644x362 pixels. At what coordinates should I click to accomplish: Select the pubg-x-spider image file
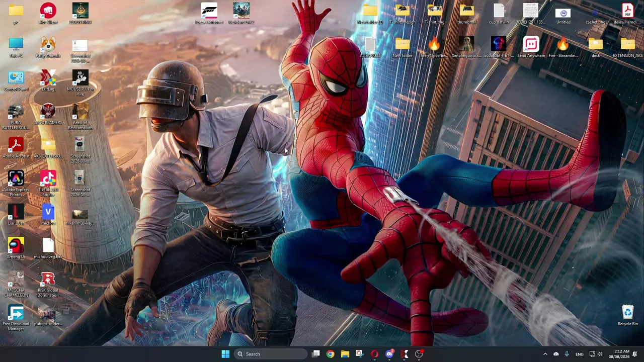click(x=48, y=315)
